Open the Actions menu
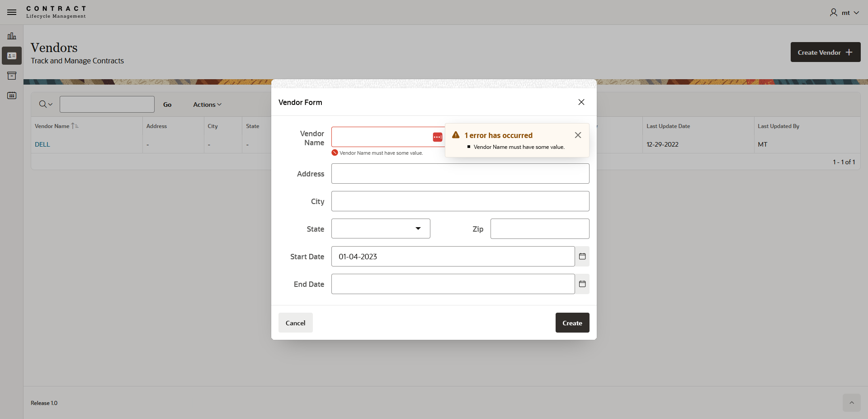 pyautogui.click(x=208, y=105)
